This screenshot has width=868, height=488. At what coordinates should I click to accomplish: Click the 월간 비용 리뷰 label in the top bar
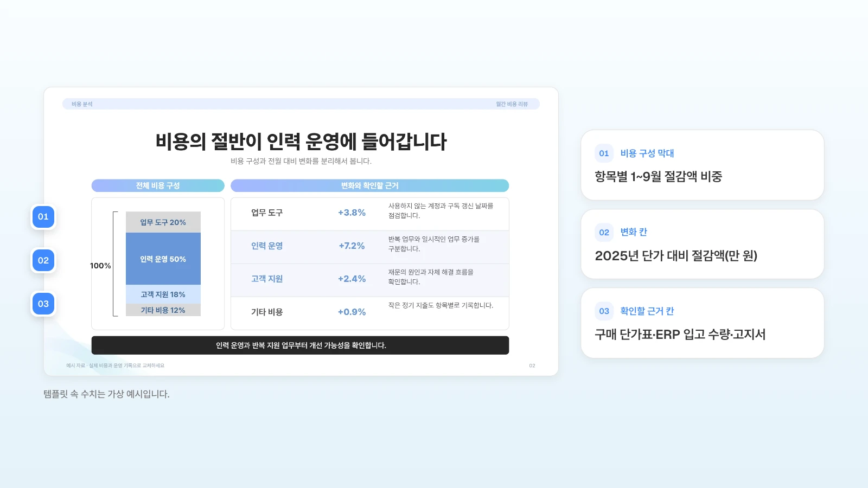point(512,104)
